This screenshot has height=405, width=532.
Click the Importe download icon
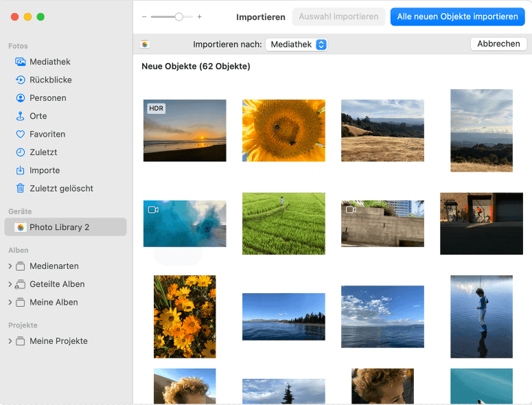(x=21, y=170)
